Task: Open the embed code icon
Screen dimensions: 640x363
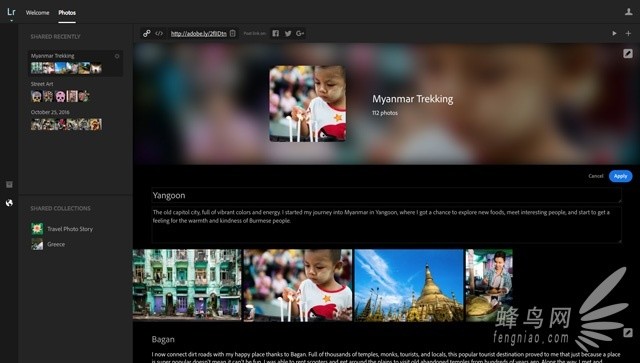Action: (x=159, y=33)
